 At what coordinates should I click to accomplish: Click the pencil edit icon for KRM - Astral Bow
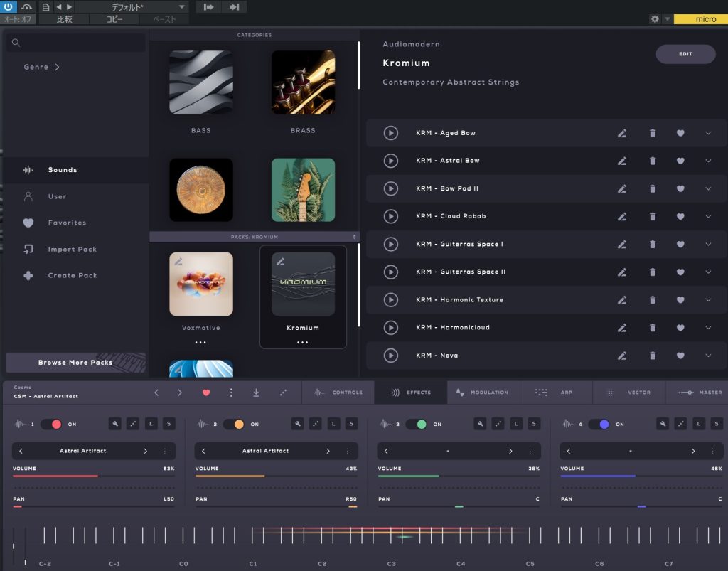(x=622, y=161)
